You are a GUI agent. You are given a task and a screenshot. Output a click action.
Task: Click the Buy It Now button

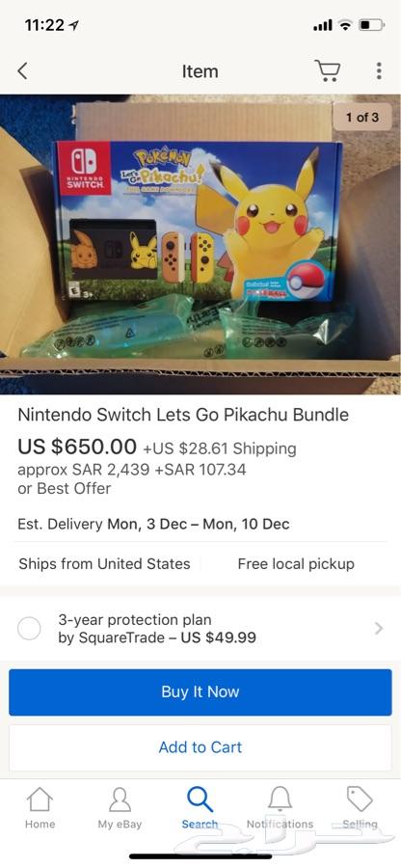click(x=200, y=692)
